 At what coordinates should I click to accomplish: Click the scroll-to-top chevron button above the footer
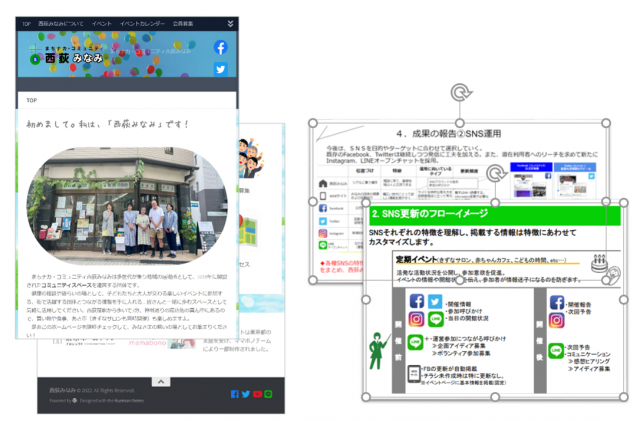pyautogui.click(x=161, y=381)
